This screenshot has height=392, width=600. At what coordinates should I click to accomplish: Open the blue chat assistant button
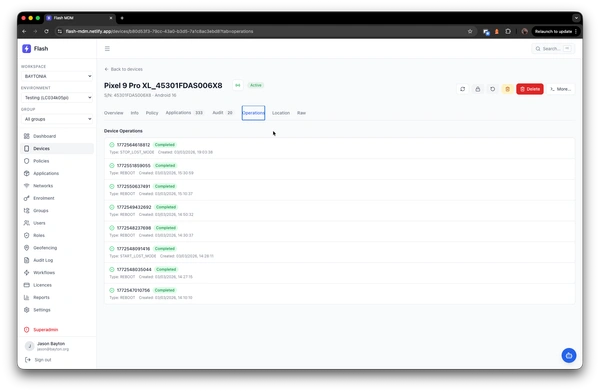pos(569,355)
